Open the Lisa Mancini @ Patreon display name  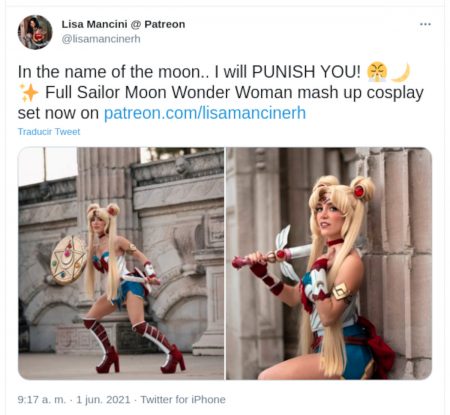[x=123, y=24]
